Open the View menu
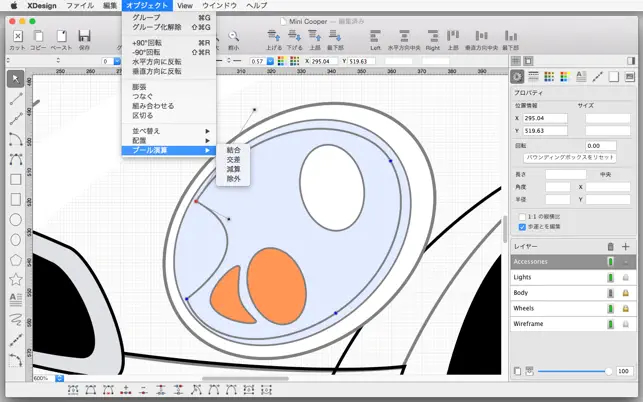Screen dimensions: 643x402 (x=184, y=6)
